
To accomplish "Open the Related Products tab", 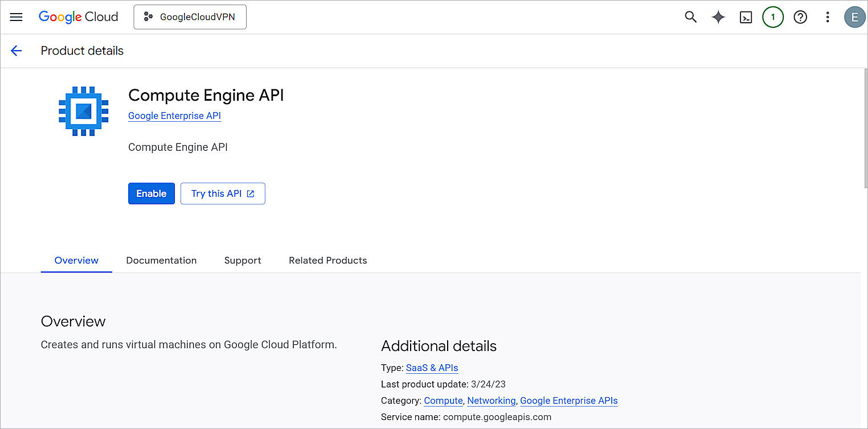I will click(327, 260).
